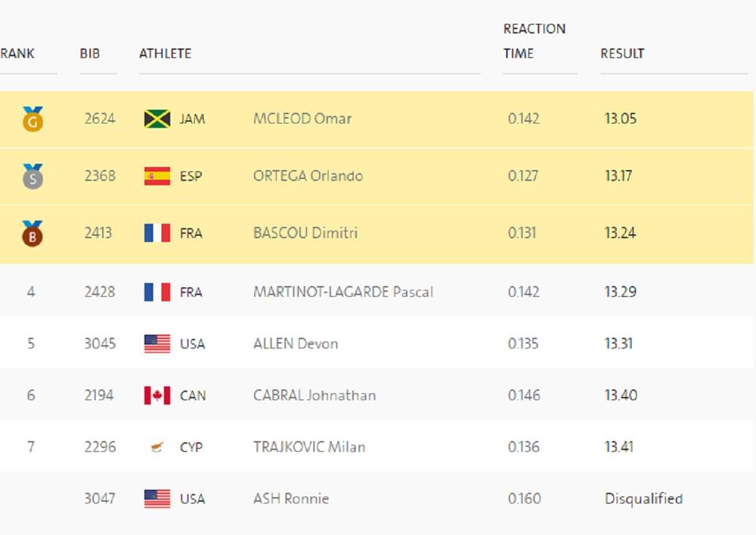Click the Disqualified result for Ash
The height and width of the screenshot is (535, 756).
[643, 499]
